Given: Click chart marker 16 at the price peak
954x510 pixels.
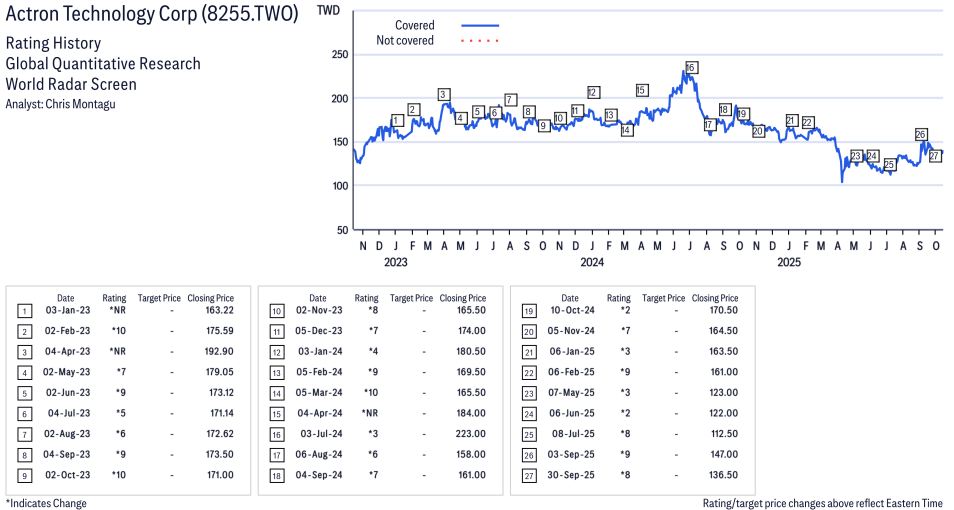Looking at the screenshot, I should [691, 68].
